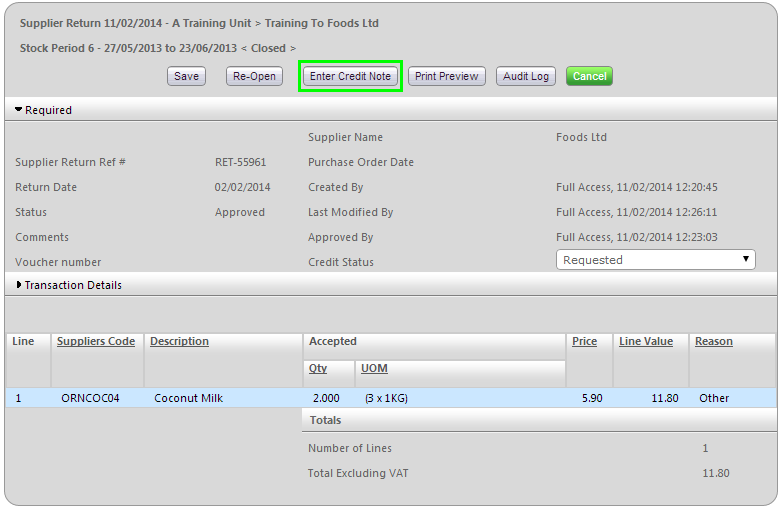Sort by Line Value column
Image resolution: width=781 pixels, height=509 pixels.
(645, 341)
